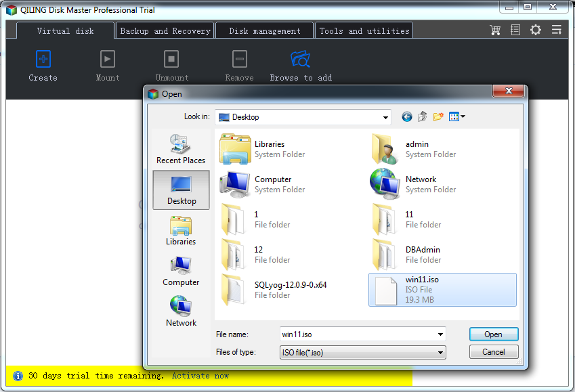The height and width of the screenshot is (392, 575).
Task: Open the View Menu icon in dialog
Action: pyautogui.click(x=457, y=116)
